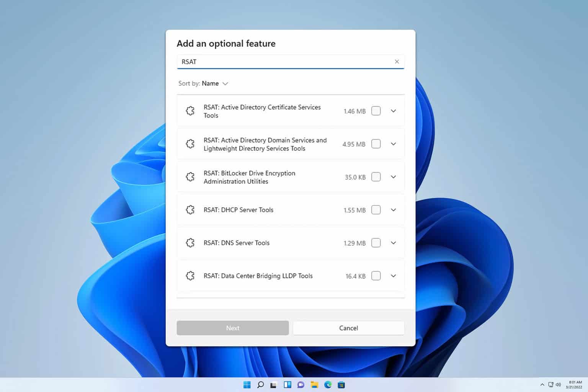
Task: Open the Windows Start menu
Action: point(247,385)
